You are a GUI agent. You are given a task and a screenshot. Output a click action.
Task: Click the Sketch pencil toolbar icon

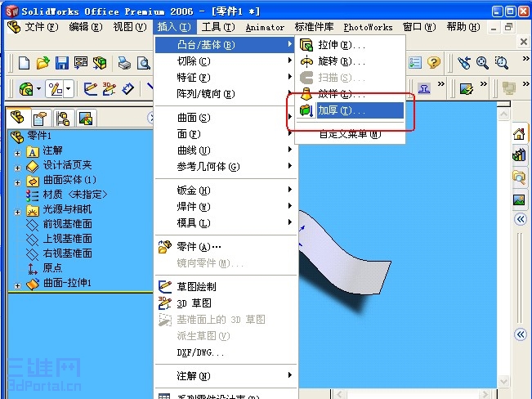[91, 89]
